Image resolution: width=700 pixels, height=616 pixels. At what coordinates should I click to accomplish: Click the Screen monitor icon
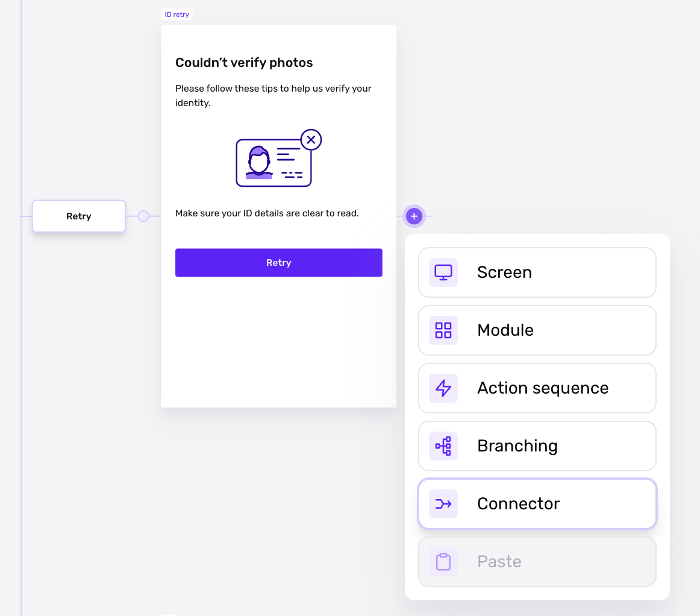coord(443,272)
